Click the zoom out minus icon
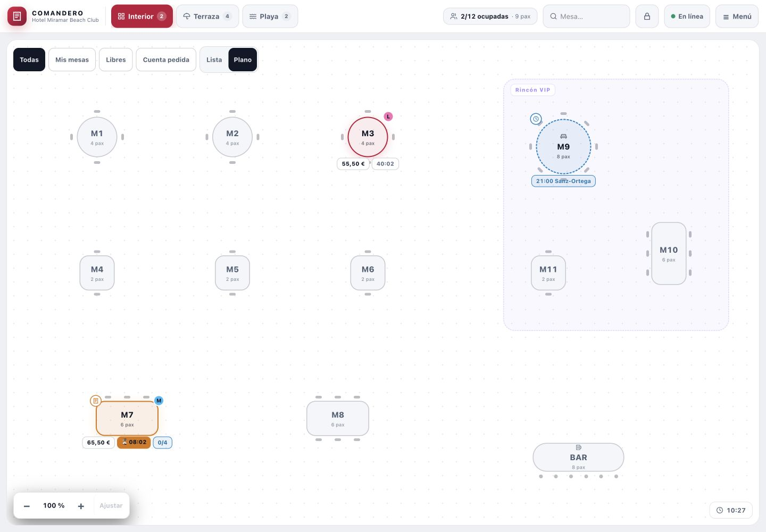Screen dimensions: 766x532 [27, 506]
